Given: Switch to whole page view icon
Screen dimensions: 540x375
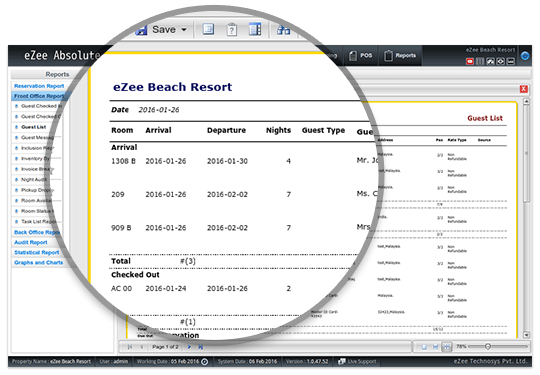Looking at the screenshot, I should pyautogui.click(x=447, y=347).
